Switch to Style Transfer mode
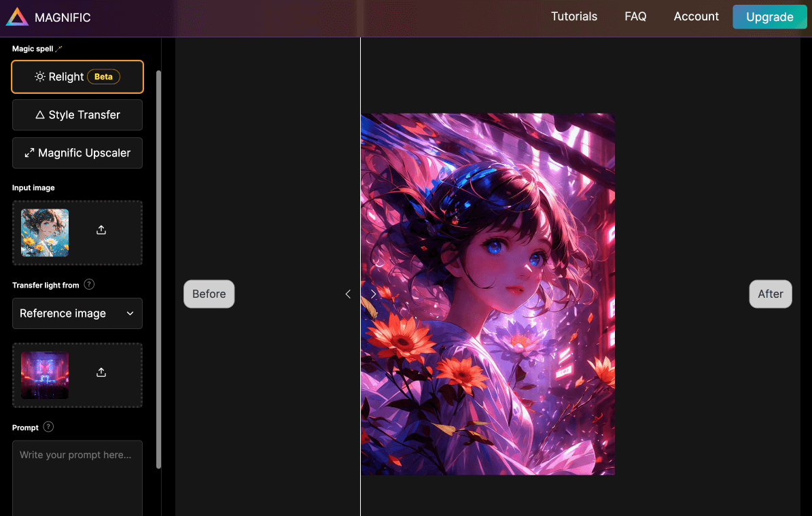812x516 pixels. point(77,115)
